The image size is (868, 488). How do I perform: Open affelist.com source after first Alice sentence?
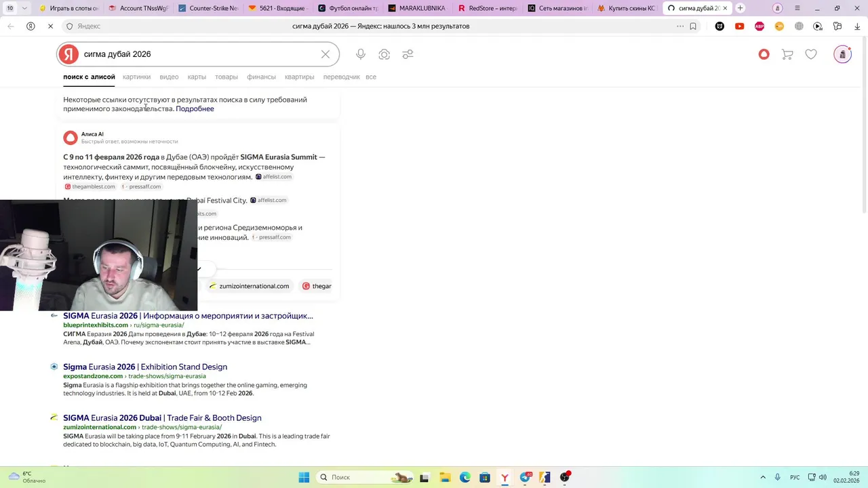pos(273,177)
